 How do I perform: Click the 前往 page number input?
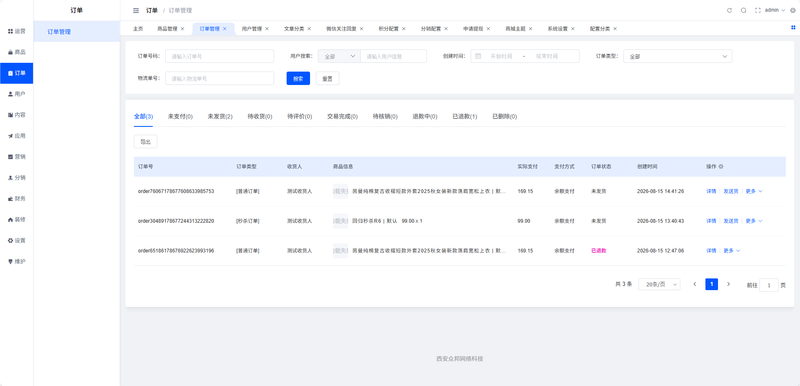(769, 285)
